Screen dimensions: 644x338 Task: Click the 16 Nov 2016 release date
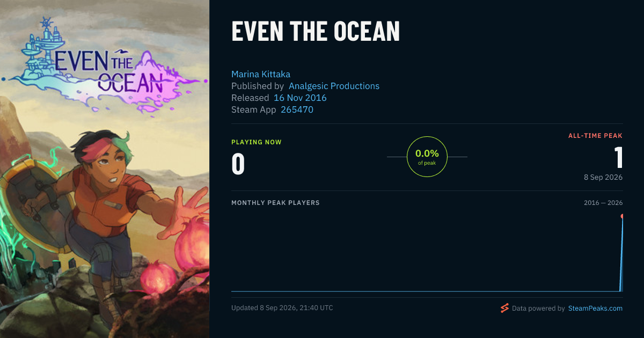300,98
